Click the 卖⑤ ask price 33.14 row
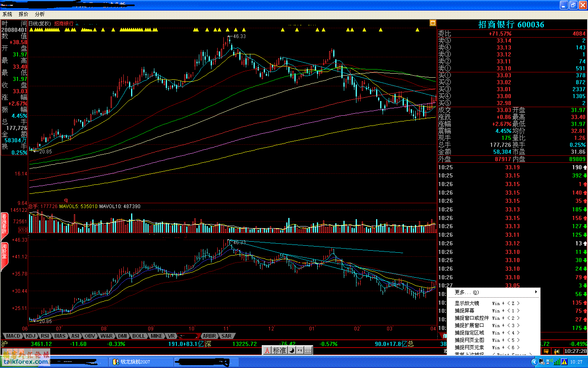Viewport: 588px width, 368px height. click(x=512, y=40)
